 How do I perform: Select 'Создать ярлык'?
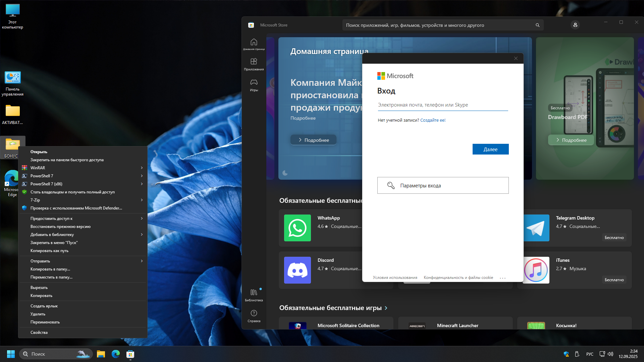click(83, 306)
